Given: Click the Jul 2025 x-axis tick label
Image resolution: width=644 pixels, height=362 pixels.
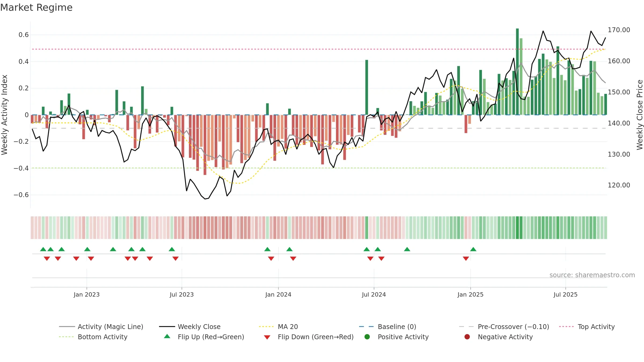Looking at the screenshot, I should (565, 294).
